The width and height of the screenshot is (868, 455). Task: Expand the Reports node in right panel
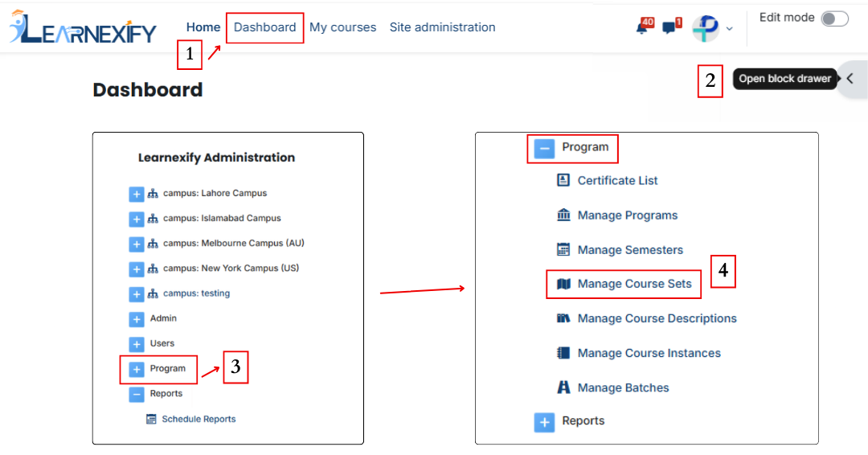coord(544,422)
